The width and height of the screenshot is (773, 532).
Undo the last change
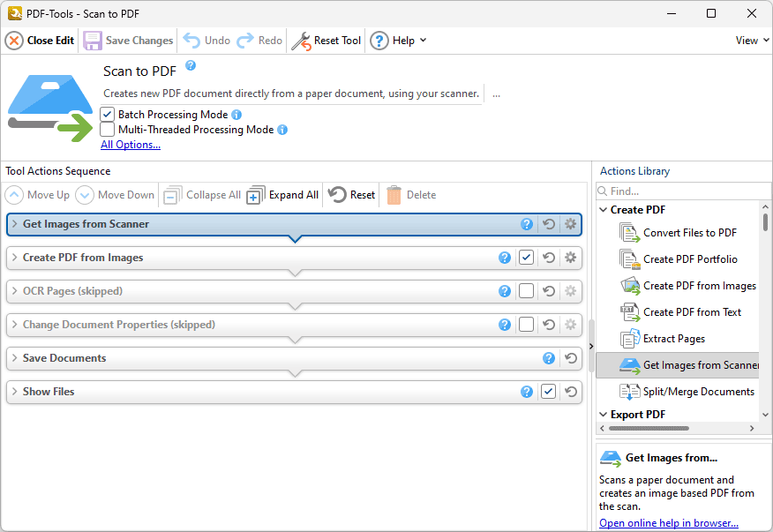pyautogui.click(x=206, y=41)
